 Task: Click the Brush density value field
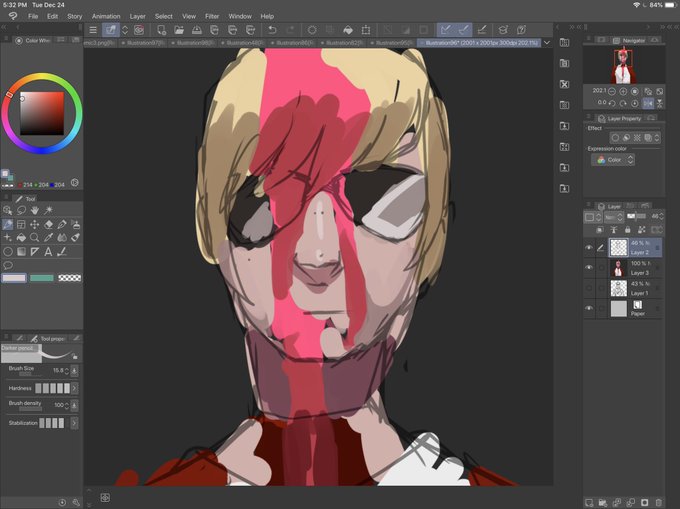pyautogui.click(x=59, y=405)
